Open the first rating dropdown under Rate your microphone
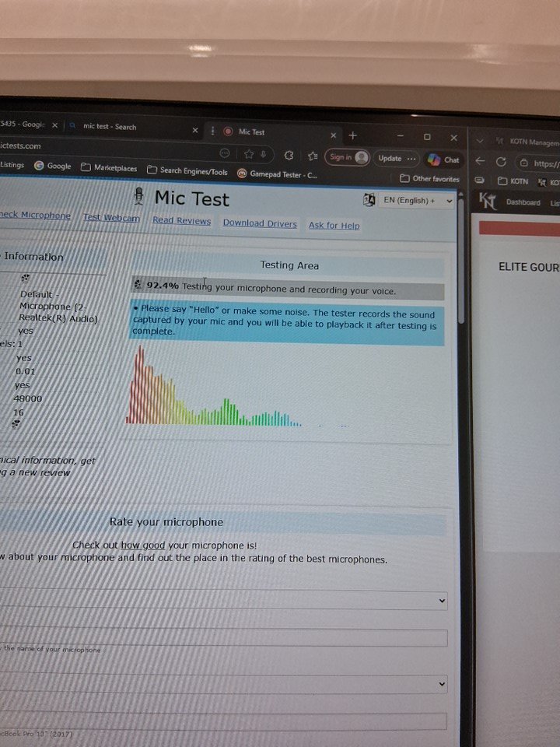Image resolution: width=560 pixels, height=747 pixels. click(x=226, y=601)
